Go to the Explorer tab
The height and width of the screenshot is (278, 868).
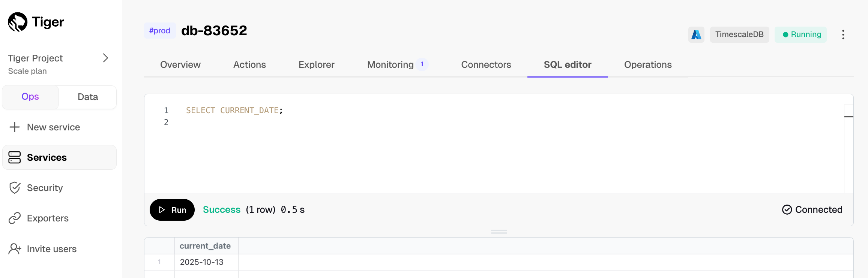[316, 65]
